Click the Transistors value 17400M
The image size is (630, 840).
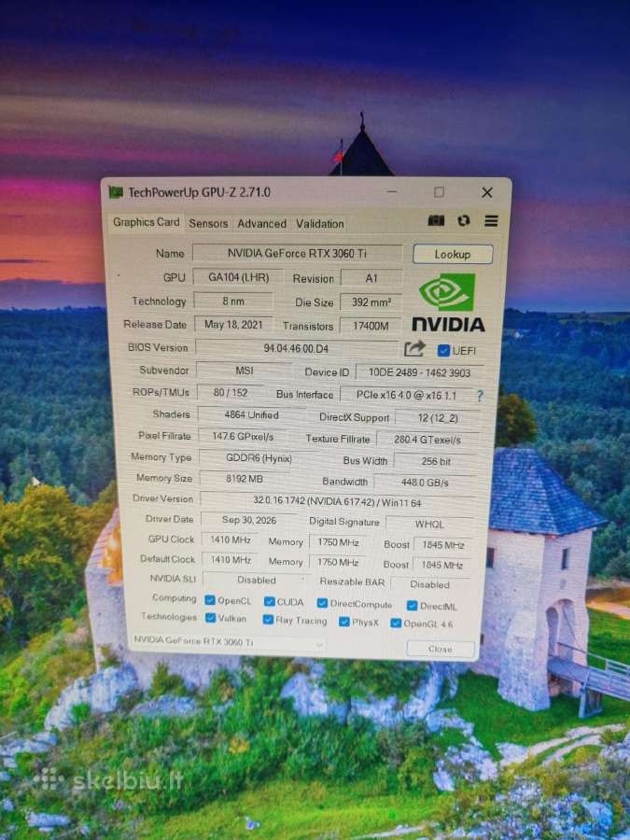pyautogui.click(x=371, y=326)
